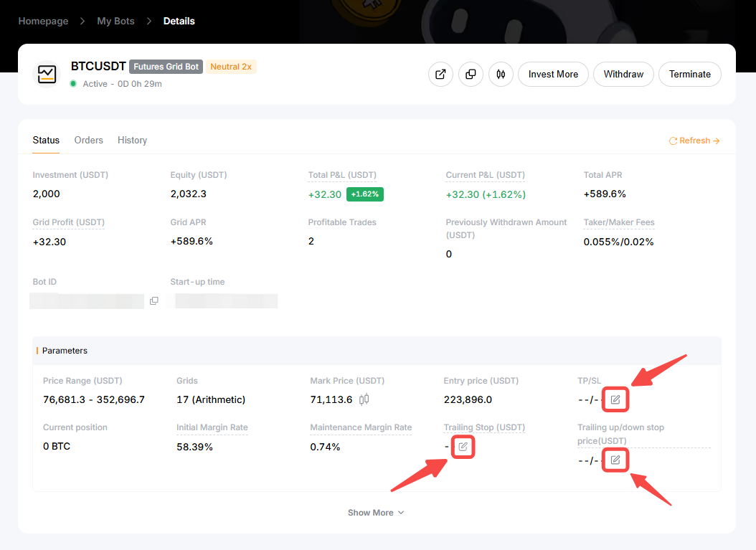
Task: Click the Withdraw button
Action: [x=623, y=74]
